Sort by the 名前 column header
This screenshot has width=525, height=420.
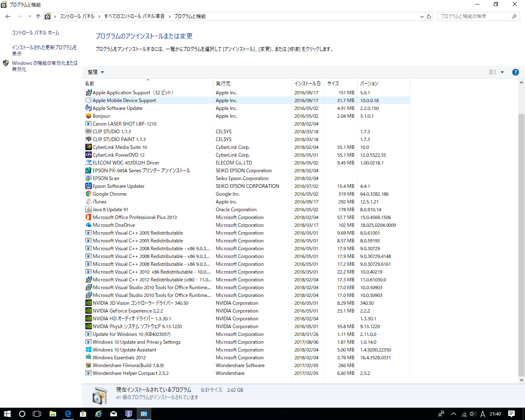pos(148,83)
